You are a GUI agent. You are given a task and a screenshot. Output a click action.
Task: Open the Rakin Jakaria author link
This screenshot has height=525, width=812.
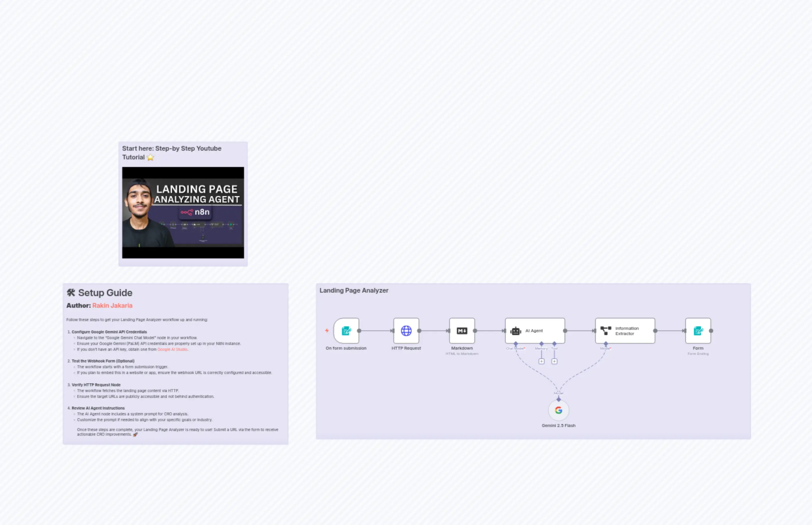pos(112,305)
